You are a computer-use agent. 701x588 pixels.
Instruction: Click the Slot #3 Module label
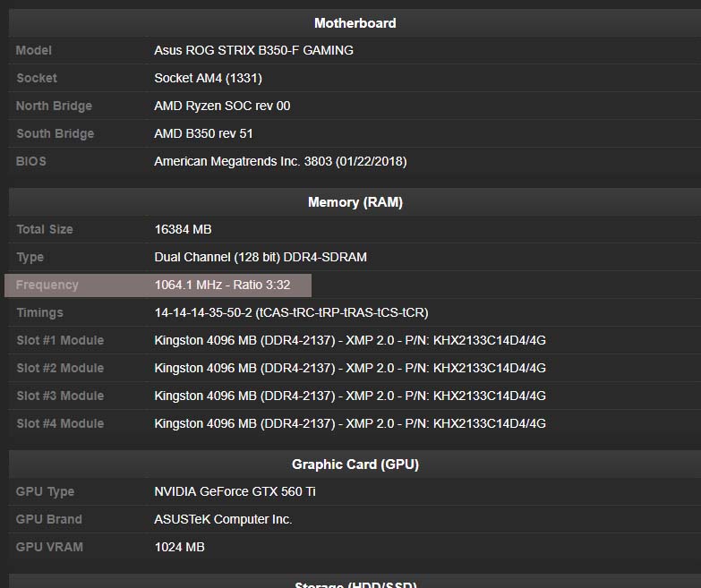tap(60, 396)
